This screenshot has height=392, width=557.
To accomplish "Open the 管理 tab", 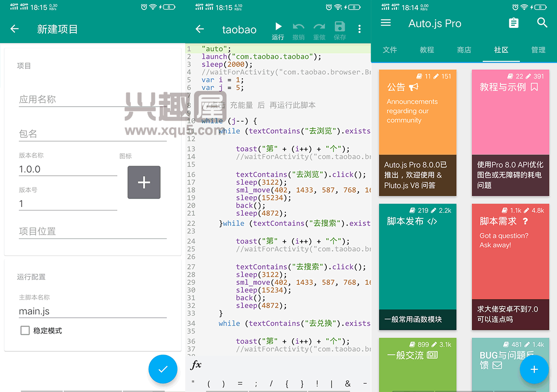I will point(538,50).
